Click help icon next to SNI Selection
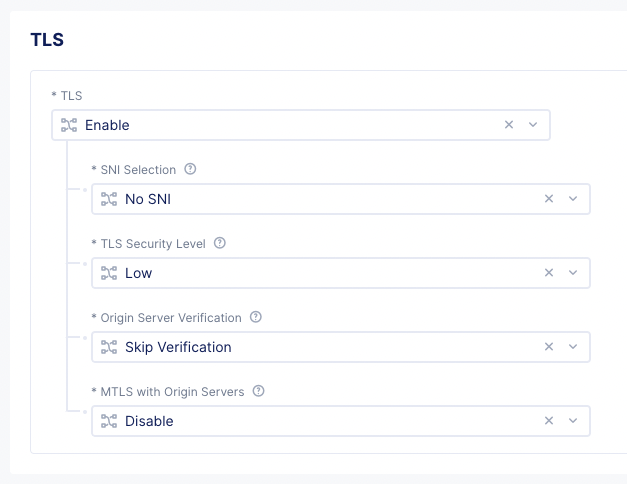Image resolution: width=627 pixels, height=484 pixels. point(190,169)
